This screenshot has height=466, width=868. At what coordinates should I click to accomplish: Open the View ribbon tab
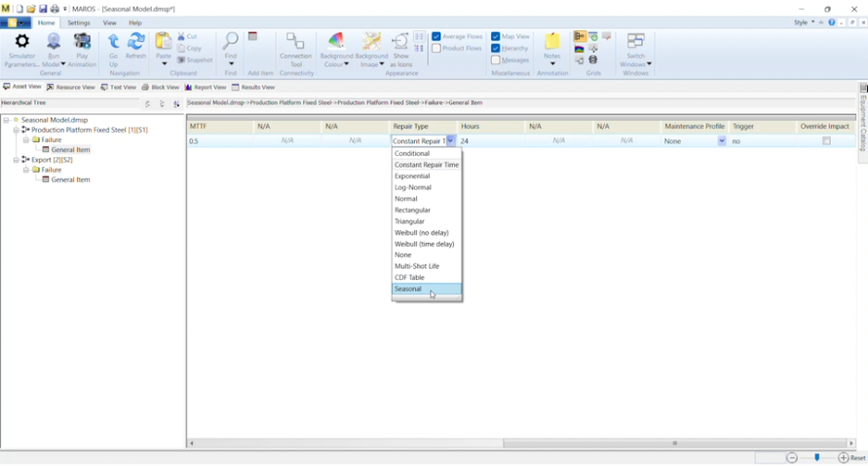[x=110, y=22]
